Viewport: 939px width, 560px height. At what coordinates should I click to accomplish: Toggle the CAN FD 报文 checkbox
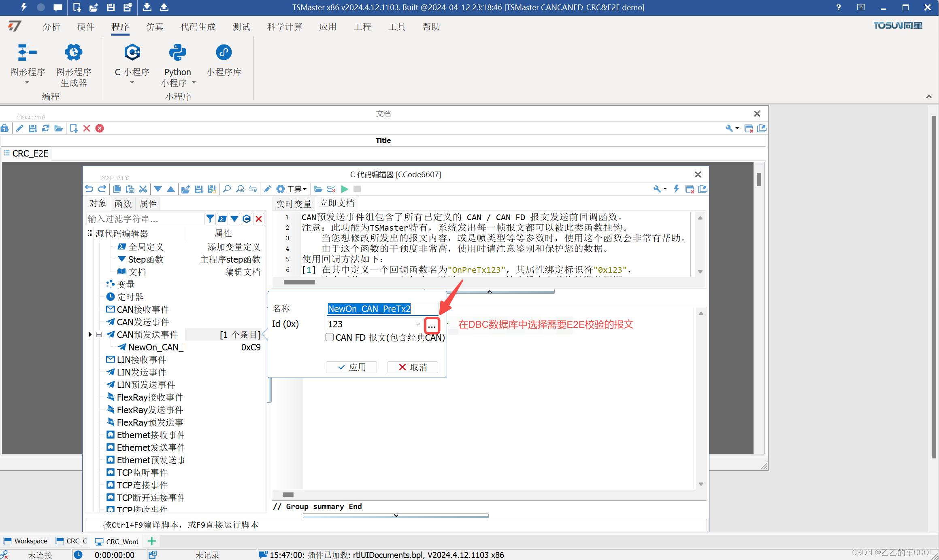point(330,337)
